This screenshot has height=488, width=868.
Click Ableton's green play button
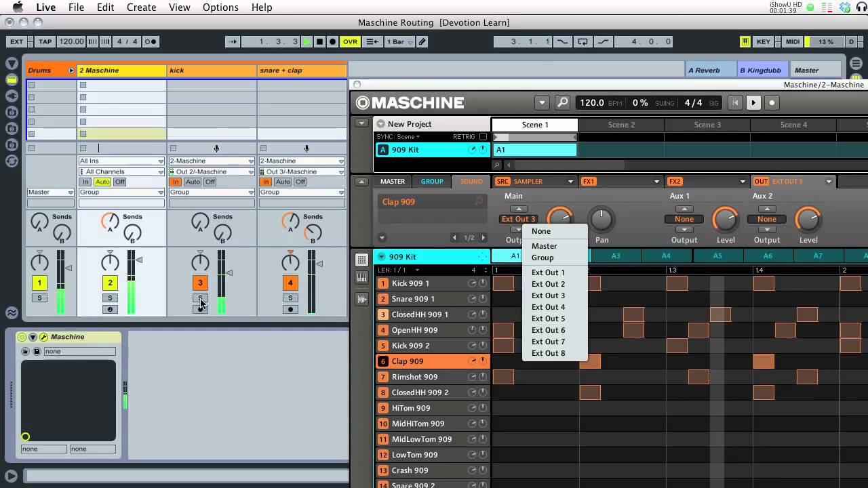click(x=307, y=42)
